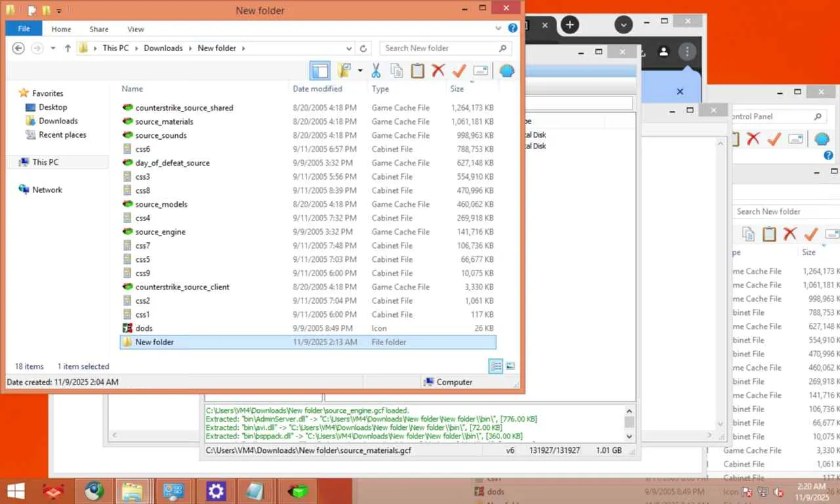Click Paste clipboard icon in front New folder window
This screenshot has width=840, height=504.
pyautogui.click(x=417, y=70)
